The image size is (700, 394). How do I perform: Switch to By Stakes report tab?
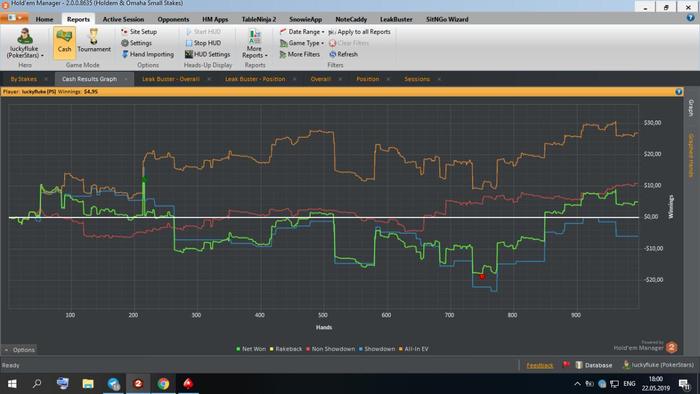[24, 79]
